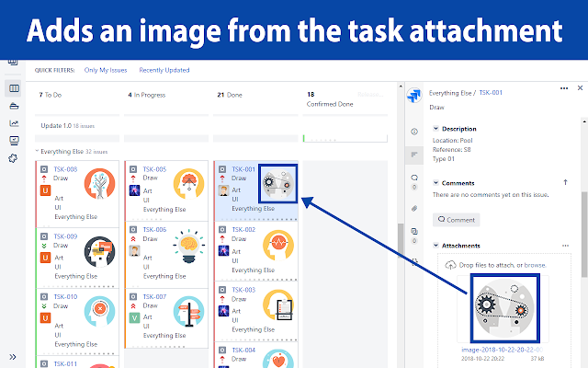Open issue TSK-008 link
Viewport: 588px width, 368px height.
[65, 169]
